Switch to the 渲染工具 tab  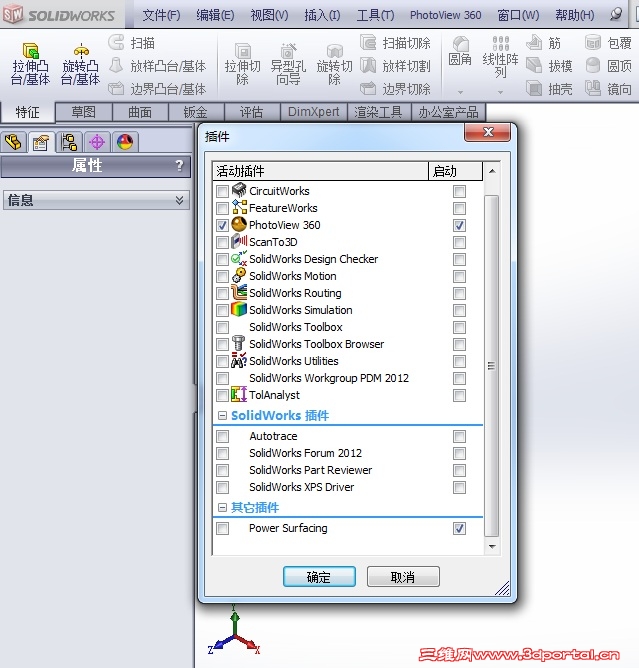[x=378, y=112]
